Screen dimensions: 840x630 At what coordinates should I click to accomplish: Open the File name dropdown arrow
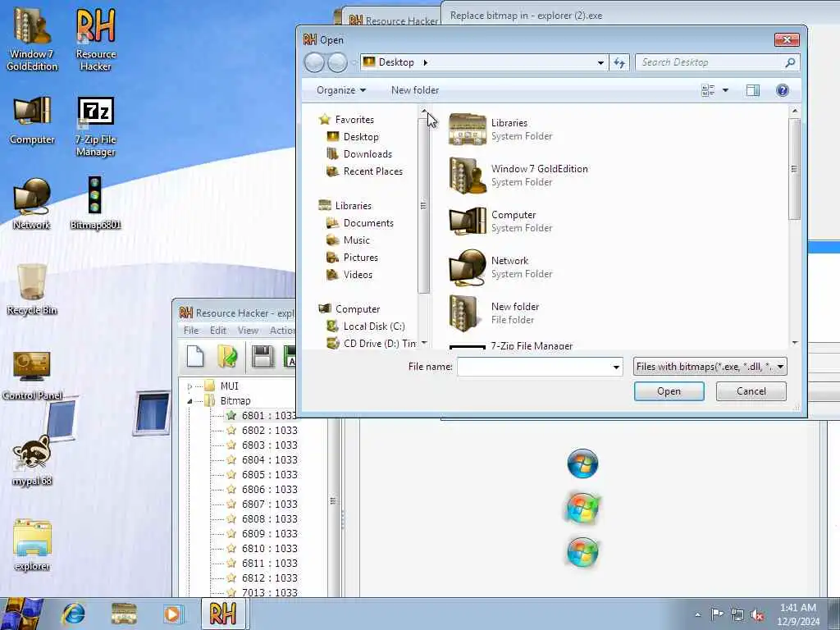coord(616,367)
